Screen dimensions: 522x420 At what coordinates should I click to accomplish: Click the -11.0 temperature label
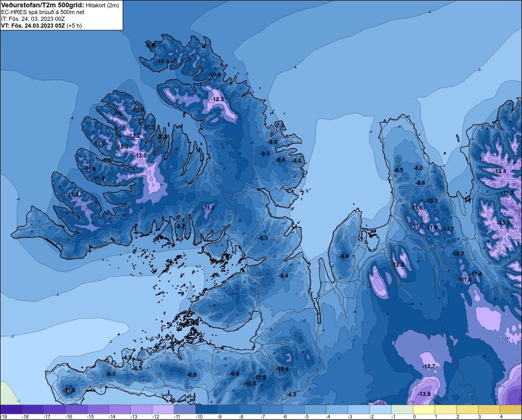[x=98, y=179]
